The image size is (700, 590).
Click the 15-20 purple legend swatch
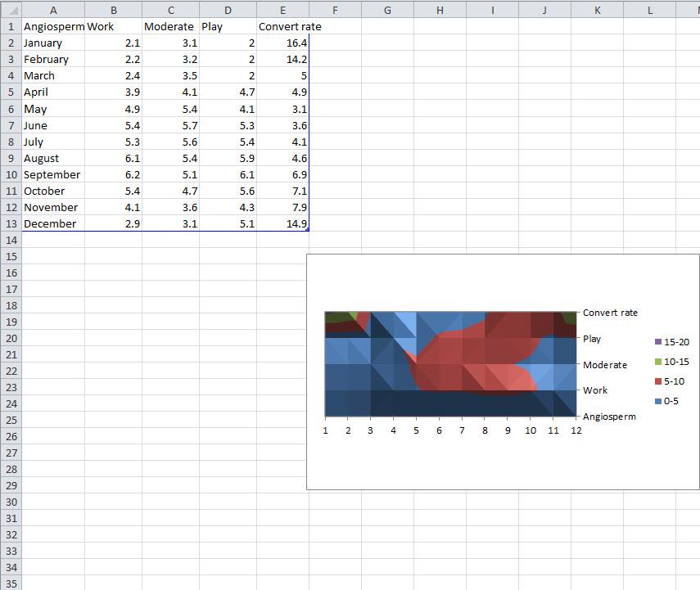click(658, 342)
